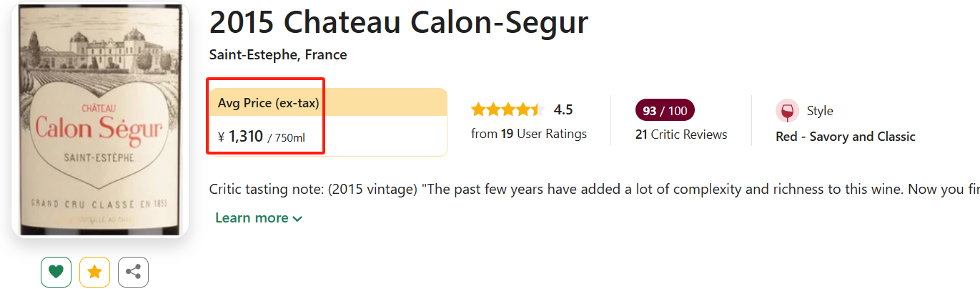
Task: Click the first gold rating star
Action: tap(478, 109)
